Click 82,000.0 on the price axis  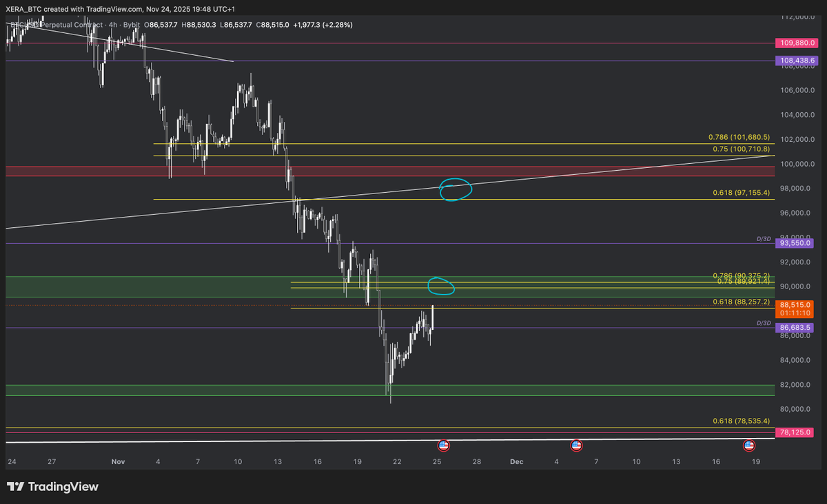(796, 385)
